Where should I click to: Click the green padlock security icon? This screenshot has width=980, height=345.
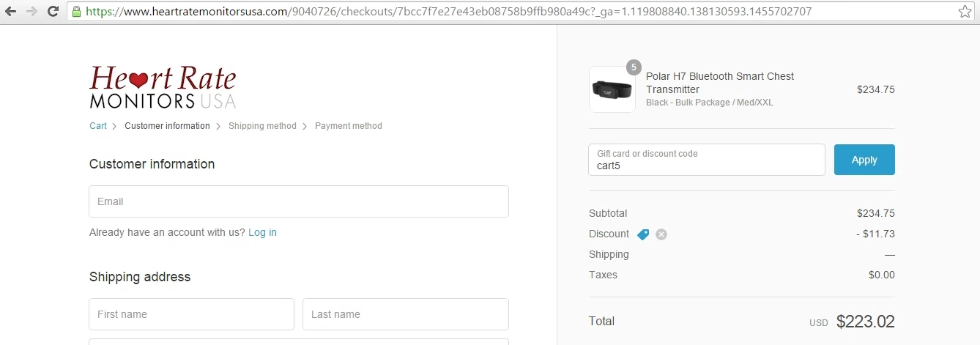76,12
